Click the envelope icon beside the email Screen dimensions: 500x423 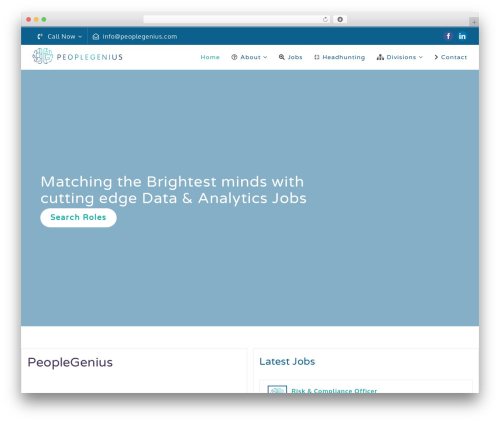point(96,37)
